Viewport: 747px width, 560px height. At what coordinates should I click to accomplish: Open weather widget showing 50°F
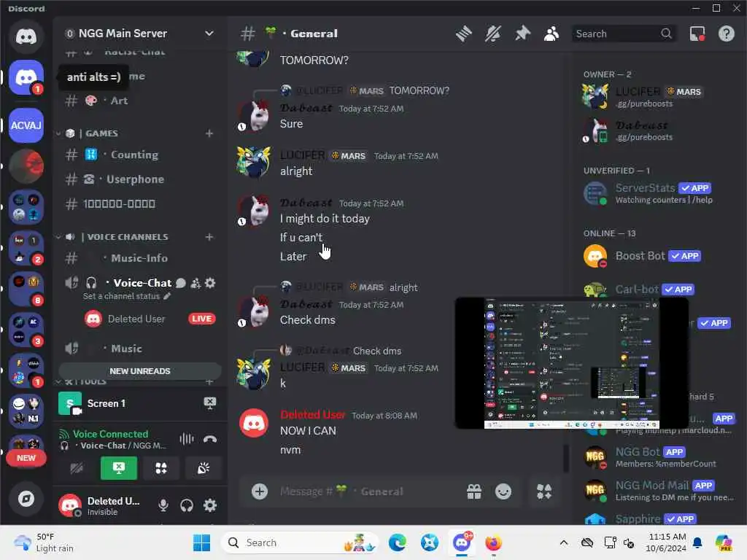pos(44,542)
